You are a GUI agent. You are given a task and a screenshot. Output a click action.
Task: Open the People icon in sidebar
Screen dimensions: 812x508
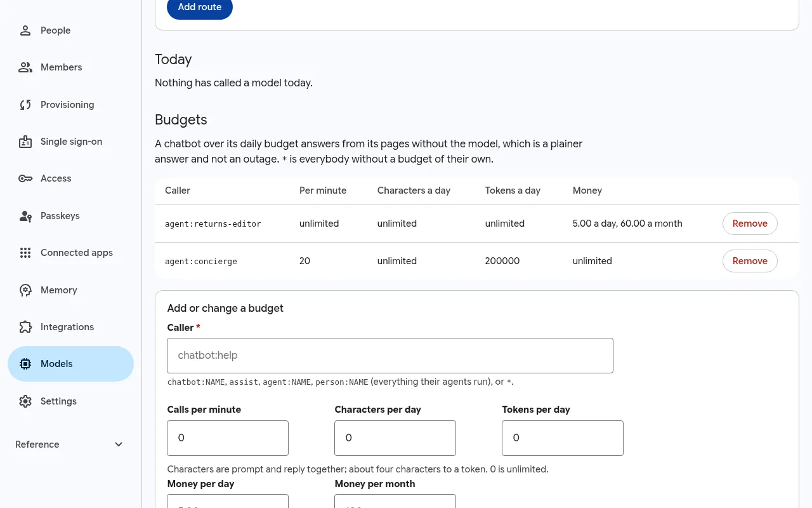tap(25, 30)
